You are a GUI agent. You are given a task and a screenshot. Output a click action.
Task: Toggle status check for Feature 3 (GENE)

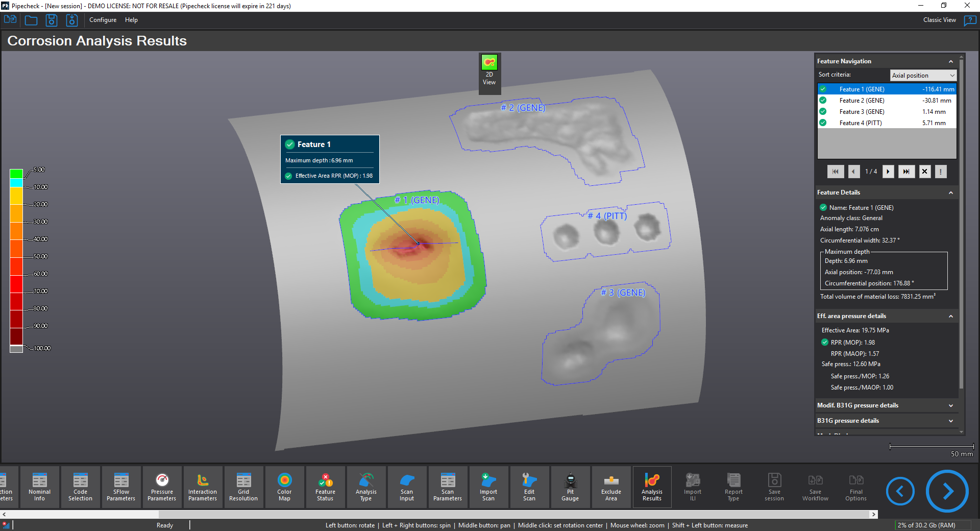click(823, 112)
